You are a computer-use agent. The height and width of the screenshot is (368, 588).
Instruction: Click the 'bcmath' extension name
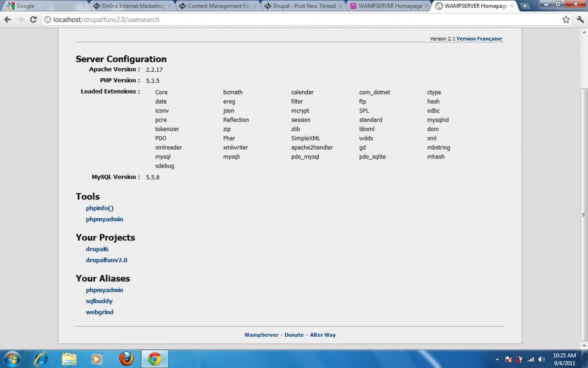click(233, 93)
